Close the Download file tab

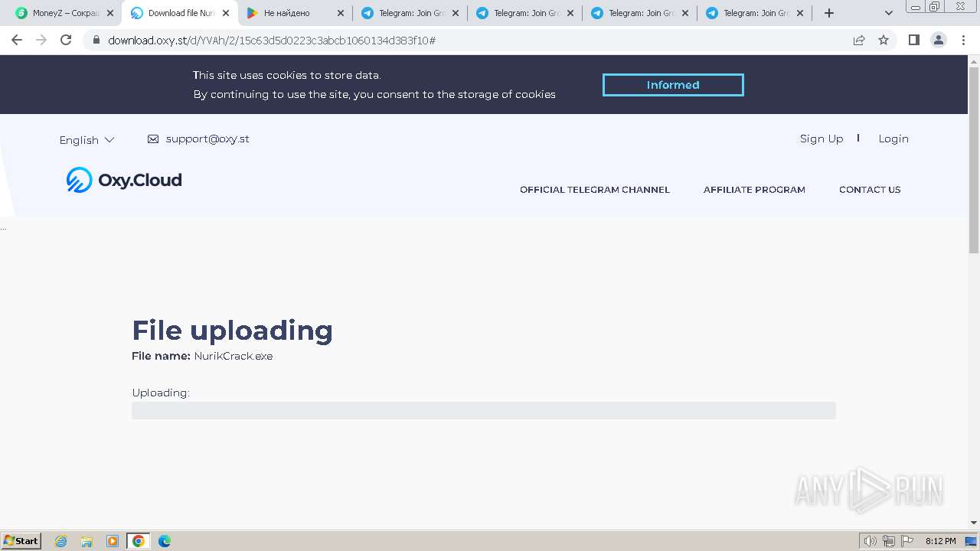pos(225,13)
